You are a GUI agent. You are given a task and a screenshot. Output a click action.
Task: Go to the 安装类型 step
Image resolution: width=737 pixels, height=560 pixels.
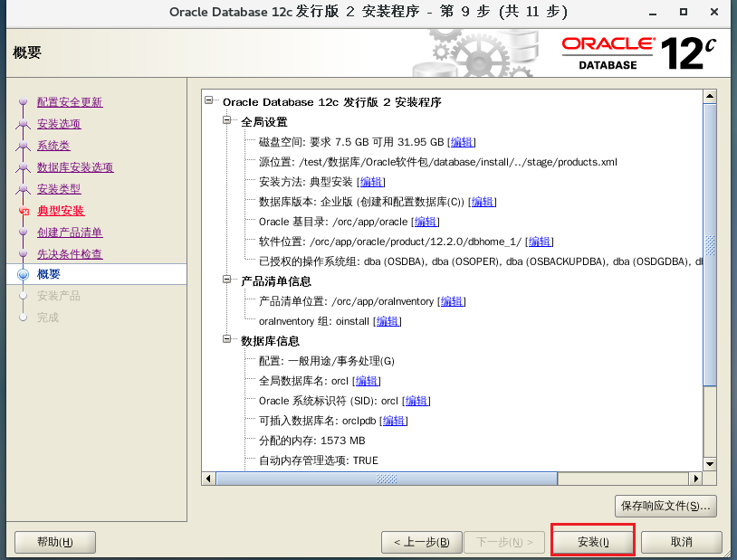[59, 188]
